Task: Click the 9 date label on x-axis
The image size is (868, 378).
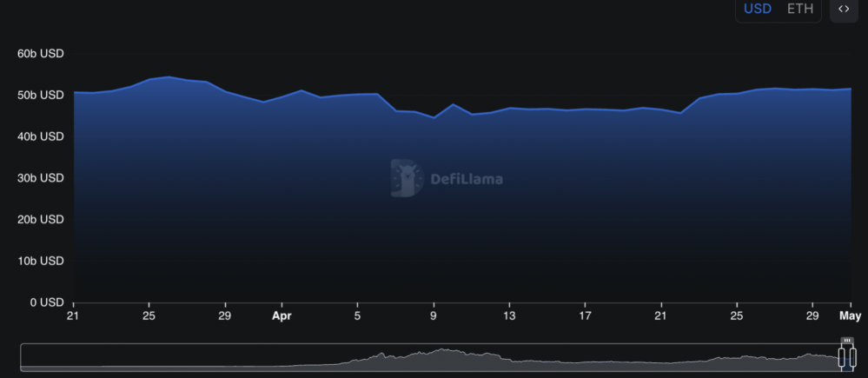Action: [434, 316]
